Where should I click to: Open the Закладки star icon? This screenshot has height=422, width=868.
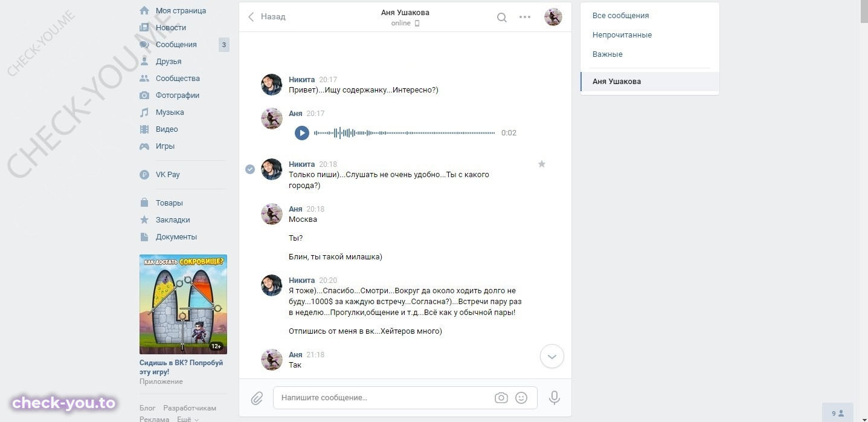coord(144,219)
